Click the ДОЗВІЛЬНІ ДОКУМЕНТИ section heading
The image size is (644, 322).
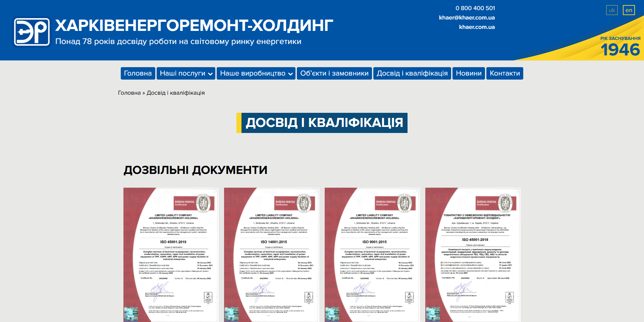(x=195, y=170)
